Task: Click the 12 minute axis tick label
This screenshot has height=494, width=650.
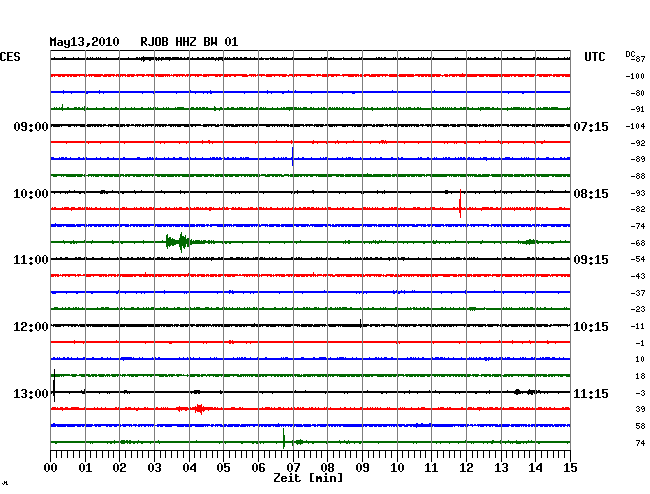Action: (x=466, y=468)
